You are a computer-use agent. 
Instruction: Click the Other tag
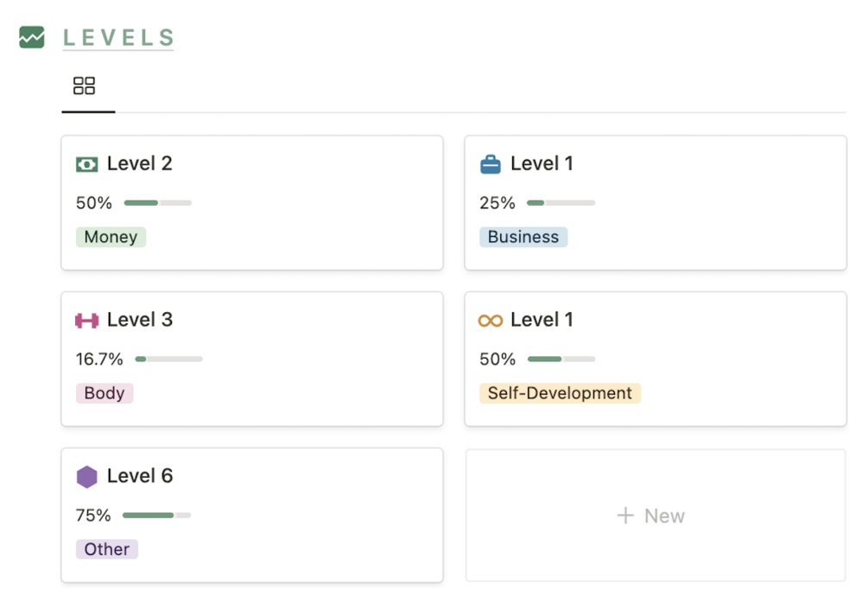coord(107,549)
